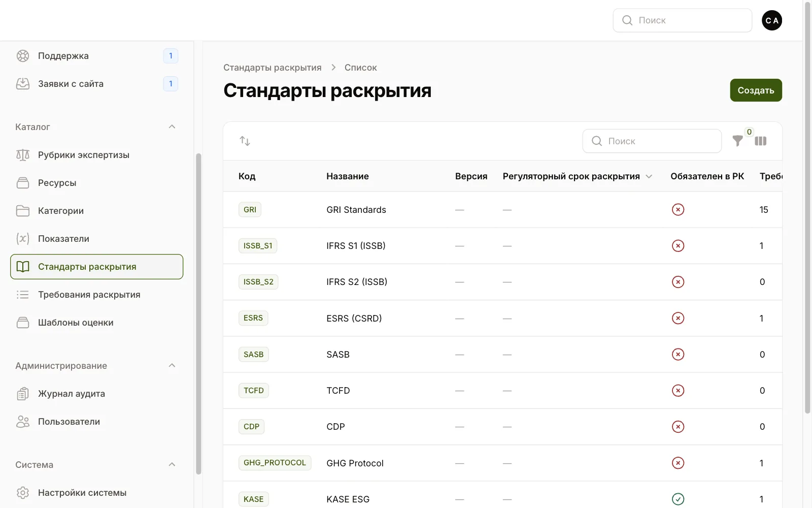This screenshot has height=508, width=812.
Task: Click red cross icon in CDP row
Action: [678, 427]
